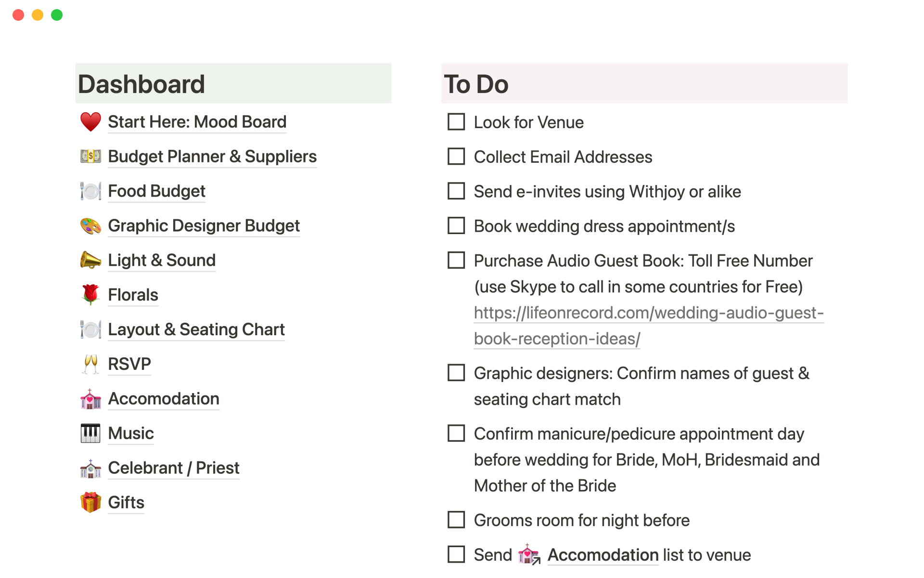
Task: Mark Book wedding dress appointment/s done
Action: click(x=456, y=226)
